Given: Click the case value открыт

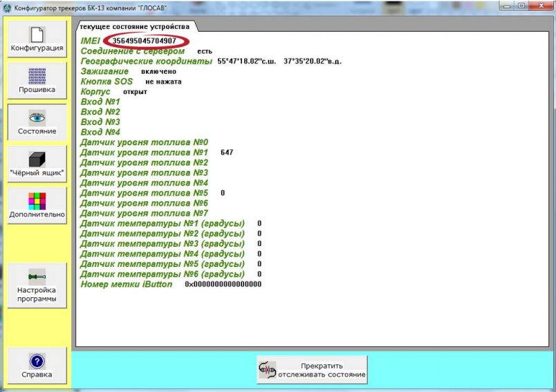Looking at the screenshot, I should (135, 92).
